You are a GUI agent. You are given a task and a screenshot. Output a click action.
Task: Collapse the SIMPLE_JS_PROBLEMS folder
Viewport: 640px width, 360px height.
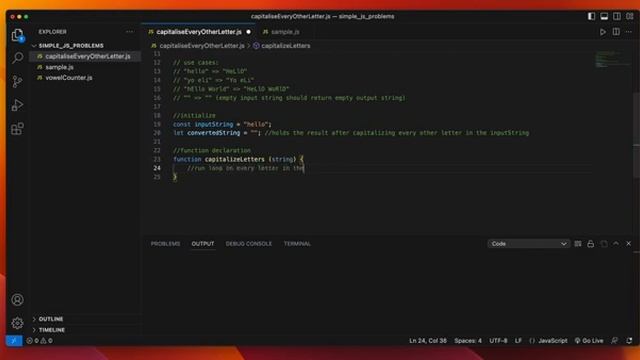[x=71, y=46]
